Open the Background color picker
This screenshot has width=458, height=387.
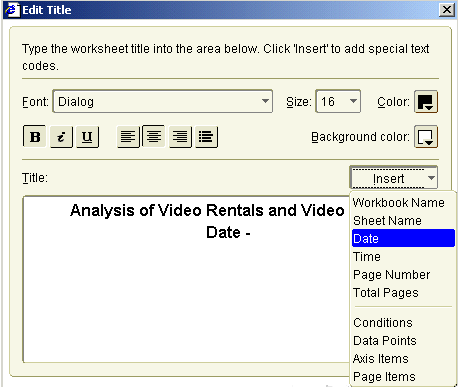coord(426,137)
